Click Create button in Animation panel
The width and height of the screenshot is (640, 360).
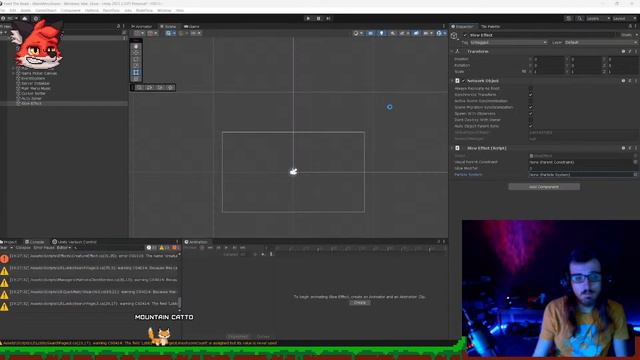(x=360, y=303)
